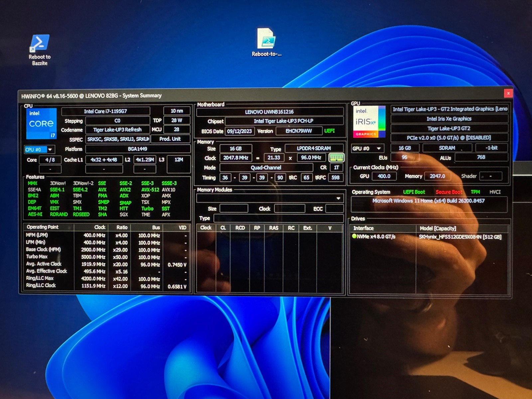The width and height of the screenshot is (532, 399).
Task: Click the Memory Modules Type field
Action: coord(278,218)
